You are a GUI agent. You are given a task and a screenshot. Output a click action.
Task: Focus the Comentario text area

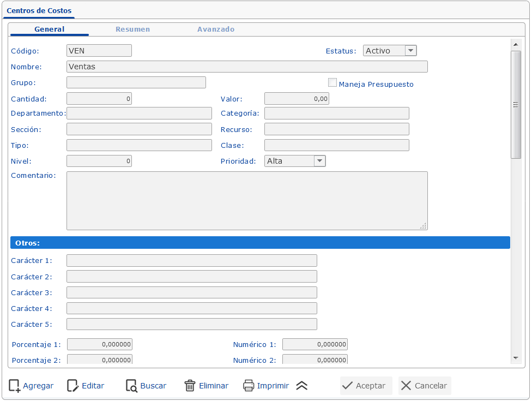(247, 201)
